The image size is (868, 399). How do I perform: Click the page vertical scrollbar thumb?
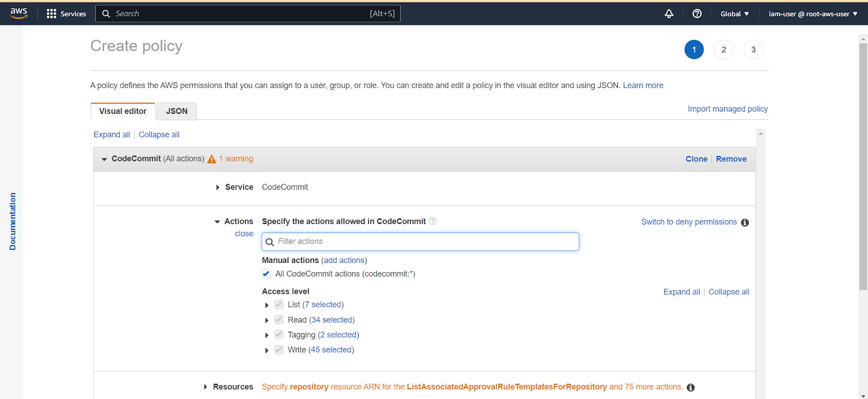pos(863,166)
